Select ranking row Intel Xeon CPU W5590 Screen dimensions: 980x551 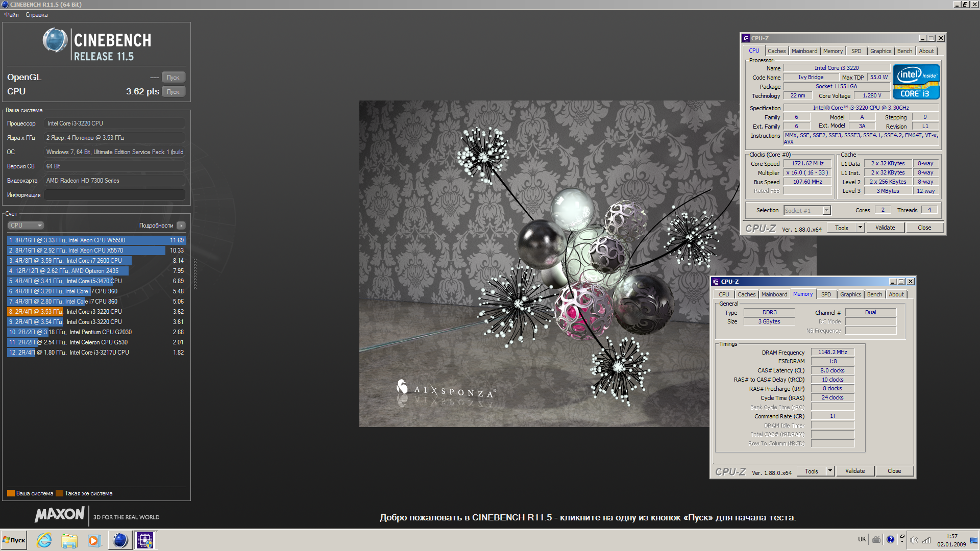(x=96, y=240)
